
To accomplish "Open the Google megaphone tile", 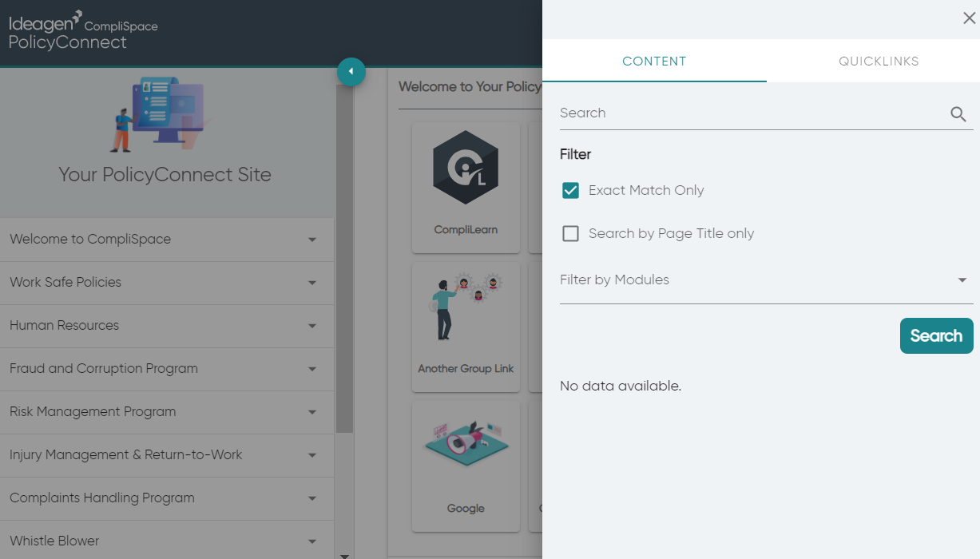I will point(466,466).
